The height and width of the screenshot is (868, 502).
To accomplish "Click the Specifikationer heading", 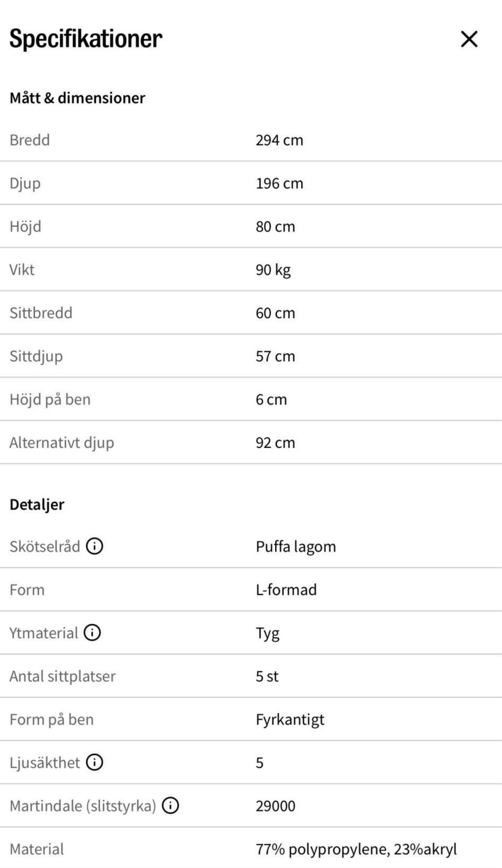I will click(86, 39).
